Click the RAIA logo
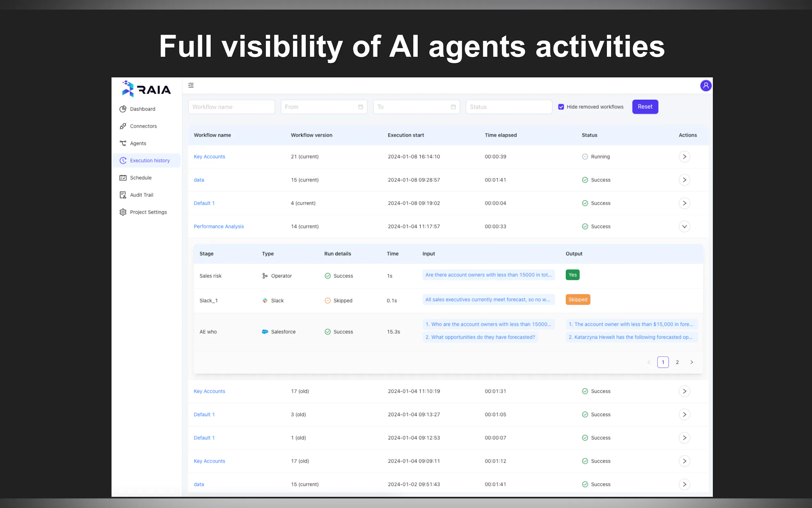The width and height of the screenshot is (812, 508). point(146,89)
